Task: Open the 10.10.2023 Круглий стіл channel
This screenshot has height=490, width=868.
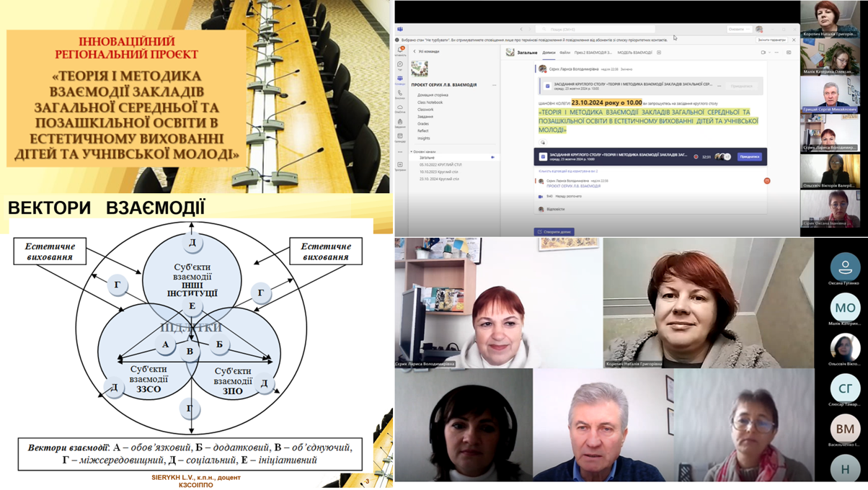Action: 438,171
